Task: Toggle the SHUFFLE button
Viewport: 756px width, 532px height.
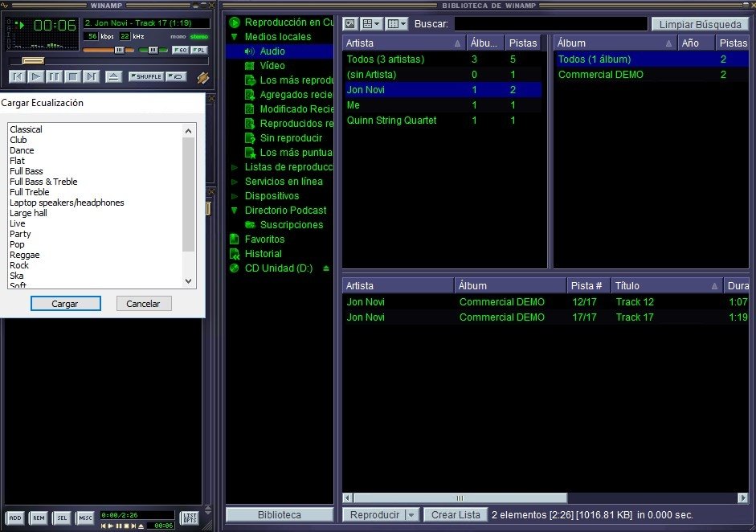Action: (x=146, y=76)
